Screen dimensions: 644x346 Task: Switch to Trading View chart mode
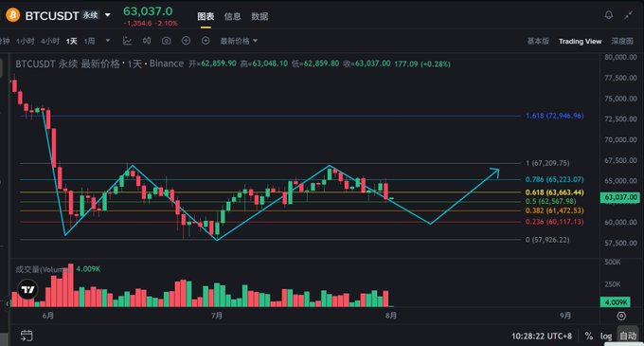pyautogui.click(x=580, y=41)
